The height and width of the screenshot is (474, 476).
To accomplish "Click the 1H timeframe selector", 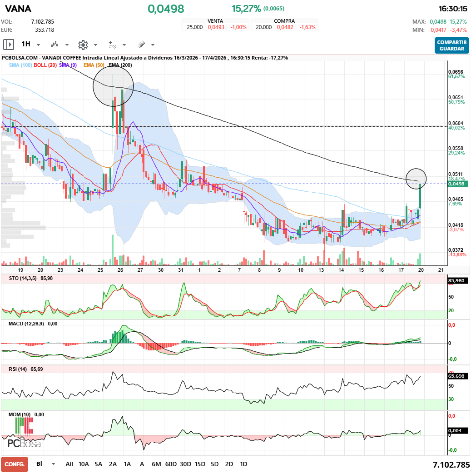I will pos(26,45).
